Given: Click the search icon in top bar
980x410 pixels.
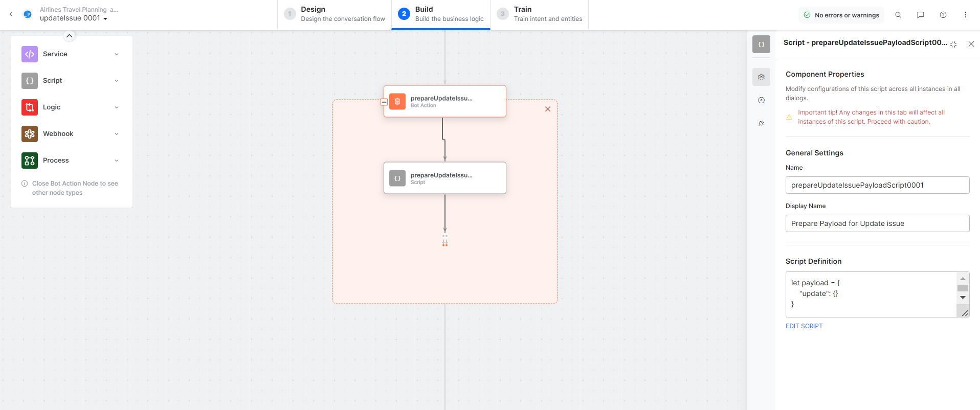Looking at the screenshot, I should tap(898, 15).
